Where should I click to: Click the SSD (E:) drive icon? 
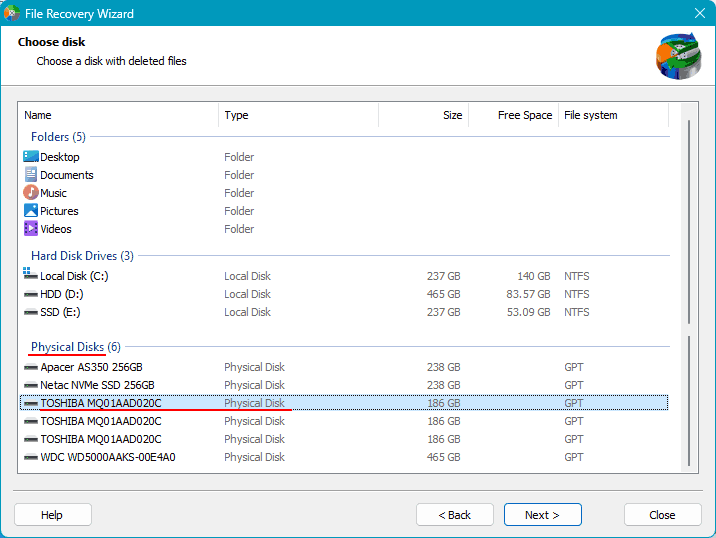[x=31, y=312]
